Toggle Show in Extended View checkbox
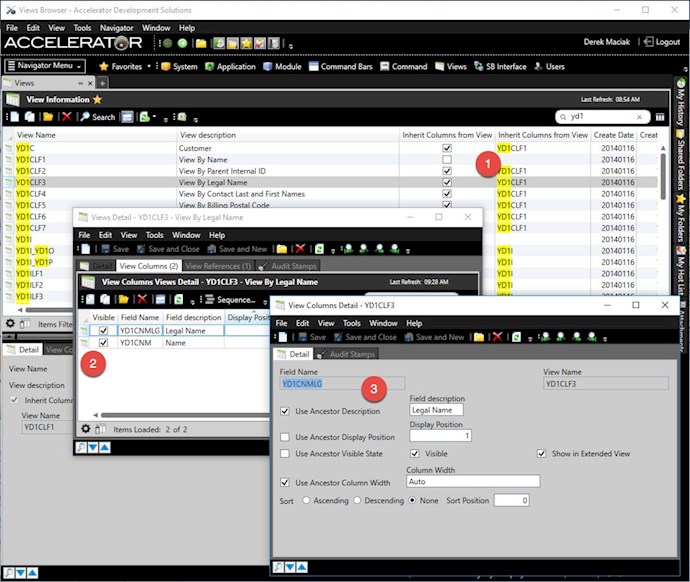This screenshot has height=582, width=690. point(542,454)
